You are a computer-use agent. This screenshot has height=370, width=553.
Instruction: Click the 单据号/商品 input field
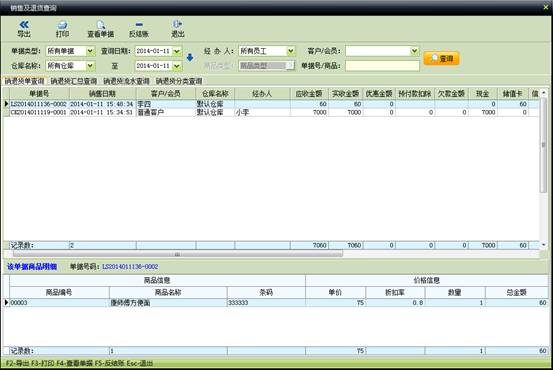382,66
